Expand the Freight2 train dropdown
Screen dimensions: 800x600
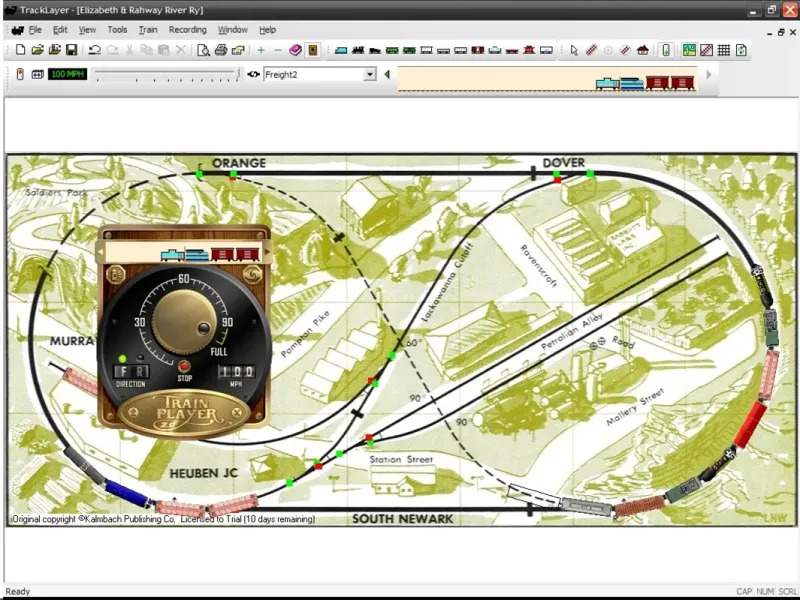coord(370,74)
